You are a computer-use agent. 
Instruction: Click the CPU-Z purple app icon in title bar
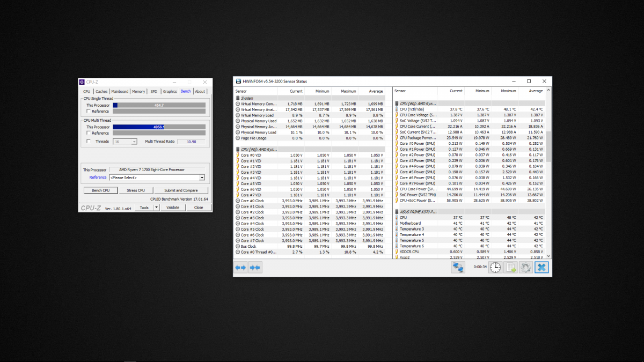(82, 82)
